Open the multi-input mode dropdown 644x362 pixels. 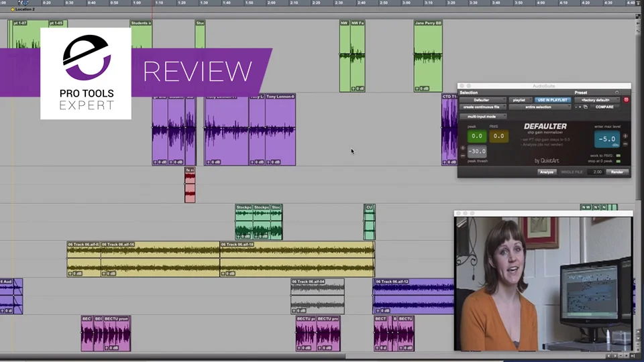pos(483,117)
